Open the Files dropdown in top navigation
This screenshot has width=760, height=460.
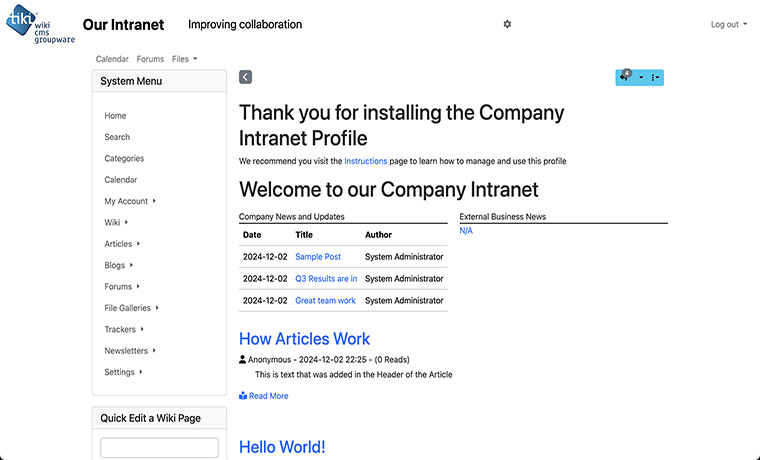(184, 59)
